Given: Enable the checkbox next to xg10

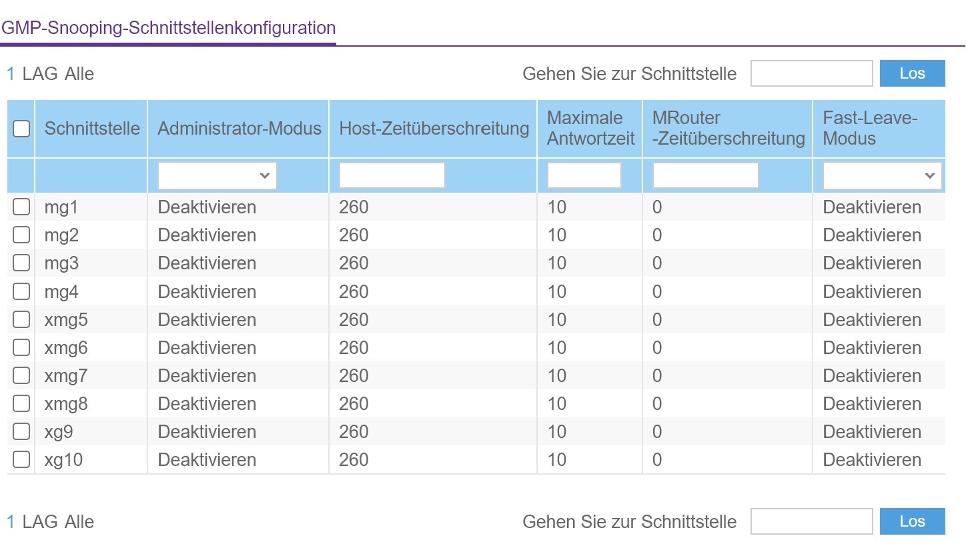Looking at the screenshot, I should tap(21, 459).
